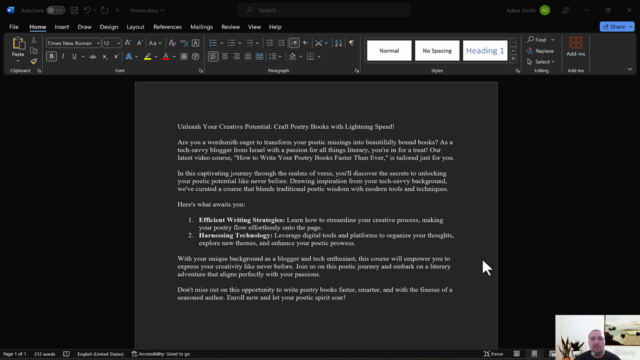Apply the red font color
Screen dimensions: 640x360
[166, 56]
